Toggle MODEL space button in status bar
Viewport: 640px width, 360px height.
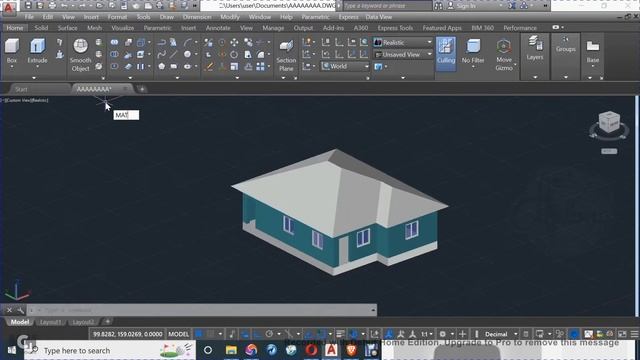tap(178, 334)
